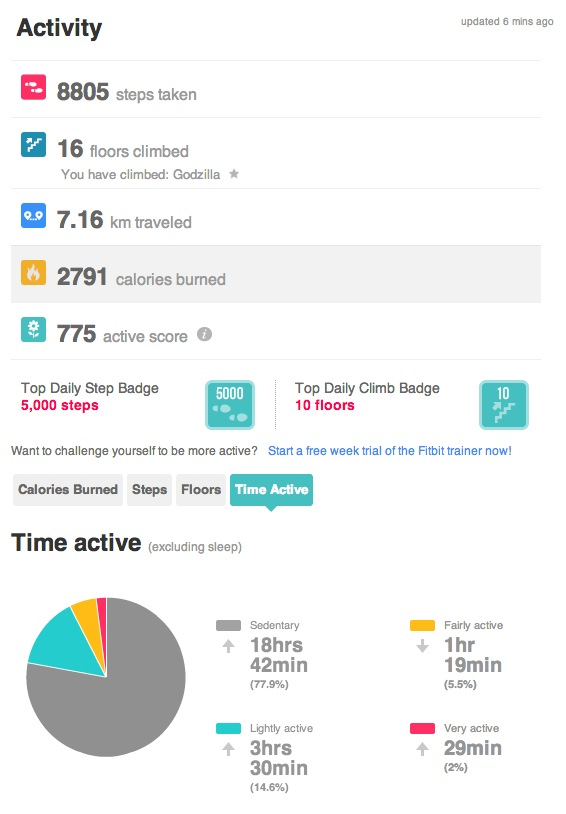Click the floors climbed stairs icon

pos(33,144)
